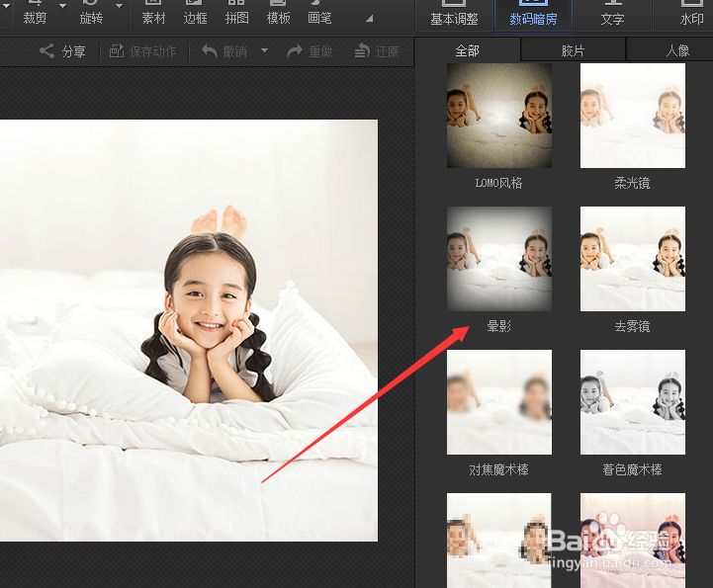Open the 撤销 history dropdown arrow
The width and height of the screenshot is (713, 588).
click(264, 50)
